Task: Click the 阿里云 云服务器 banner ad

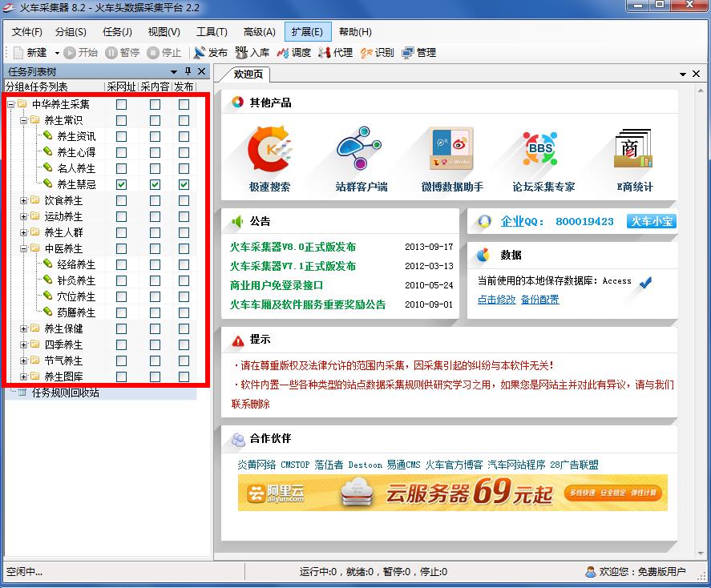Action: click(x=453, y=493)
